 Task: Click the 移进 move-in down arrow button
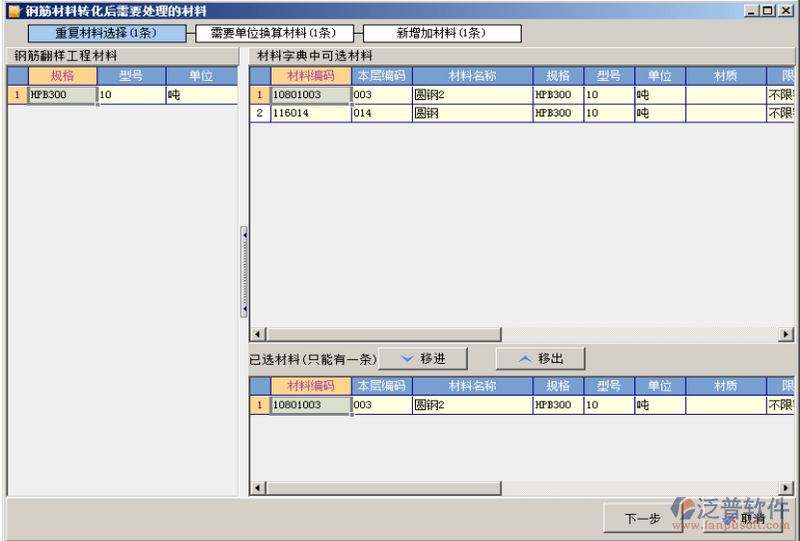423,359
